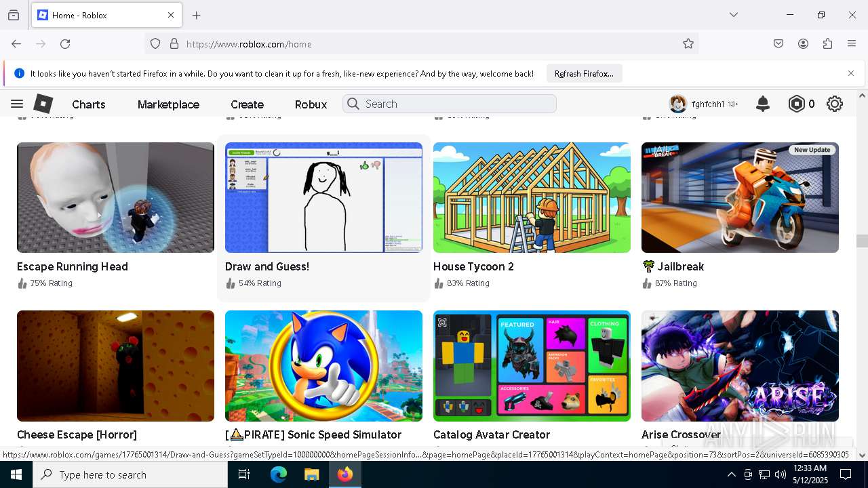Open the Robux balance icon
This screenshot has width=868, height=488.
click(796, 104)
